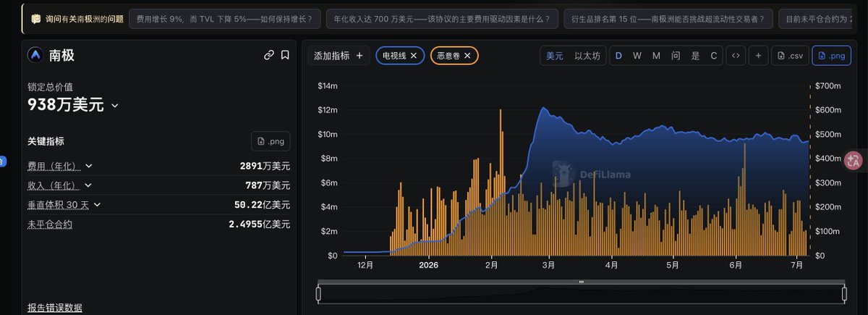The image size is (868, 315).
Task: Click the 50.22亿美元 volume value
Action: (x=262, y=205)
